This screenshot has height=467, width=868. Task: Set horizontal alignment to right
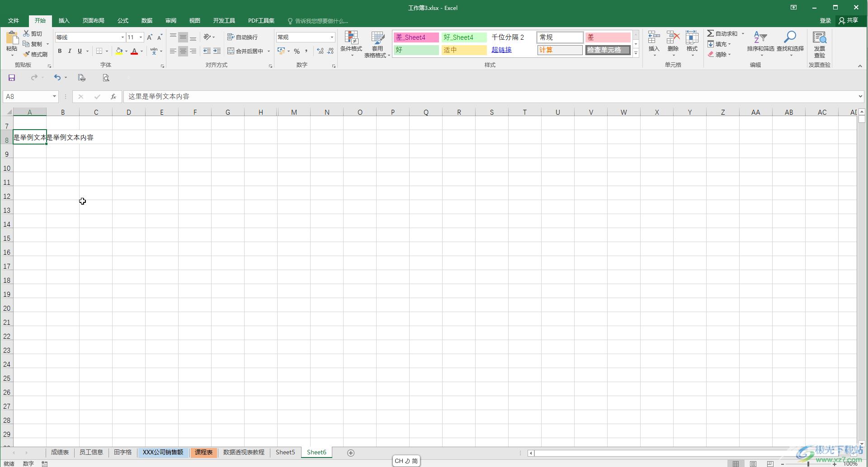[193, 51]
